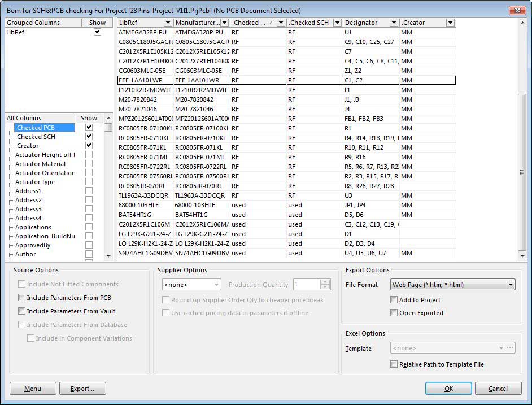
Task: Close the BOM dialog window
Action: 517,10
